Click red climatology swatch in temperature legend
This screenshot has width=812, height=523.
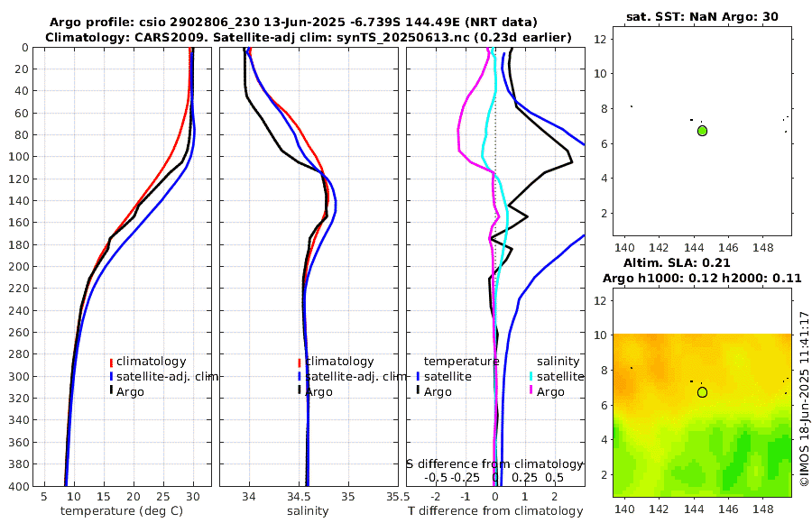pyautogui.click(x=111, y=362)
